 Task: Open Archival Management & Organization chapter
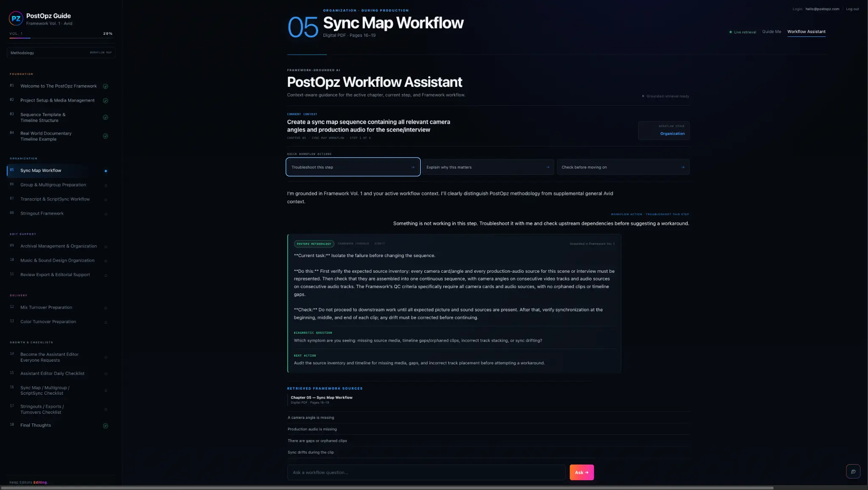click(58, 246)
